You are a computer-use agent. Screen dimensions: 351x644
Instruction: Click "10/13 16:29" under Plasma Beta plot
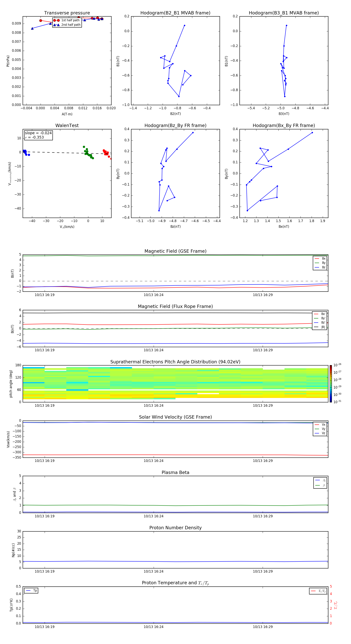point(263,516)
